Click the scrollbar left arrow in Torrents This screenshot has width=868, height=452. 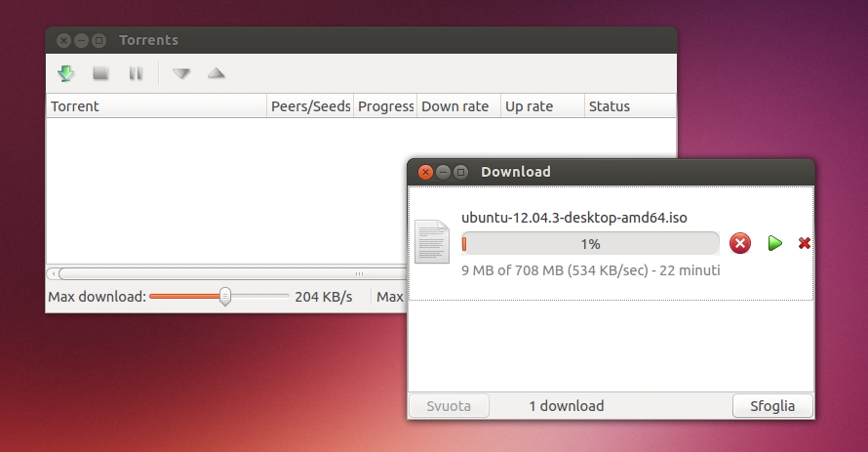click(x=53, y=273)
